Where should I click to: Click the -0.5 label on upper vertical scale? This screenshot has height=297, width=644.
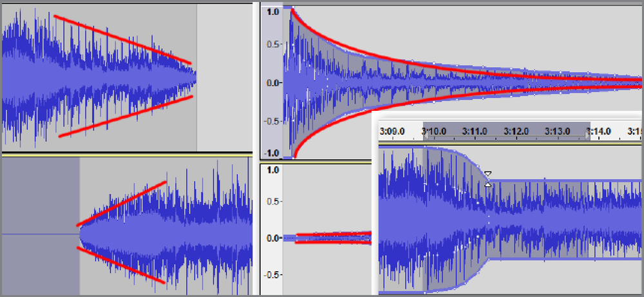[x=272, y=121]
